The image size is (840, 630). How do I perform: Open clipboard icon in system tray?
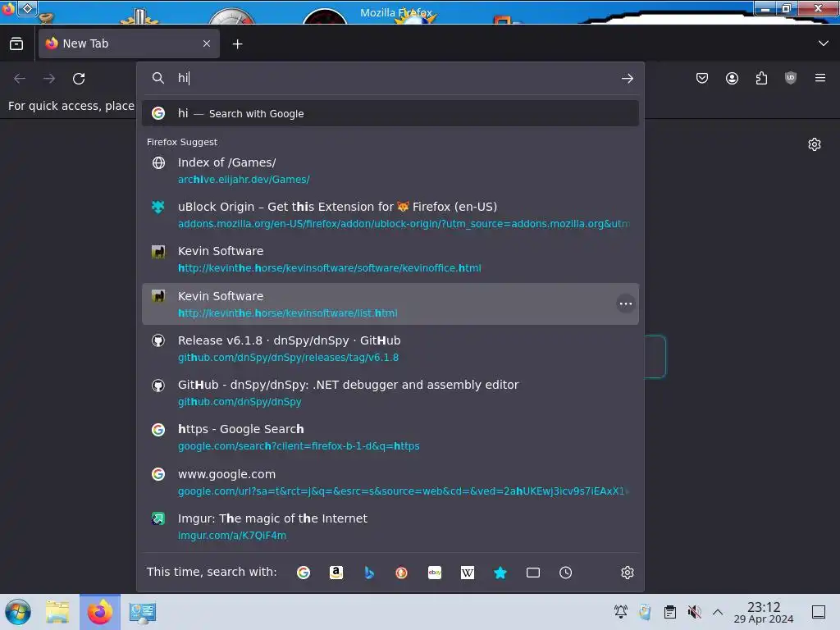[x=669, y=612]
